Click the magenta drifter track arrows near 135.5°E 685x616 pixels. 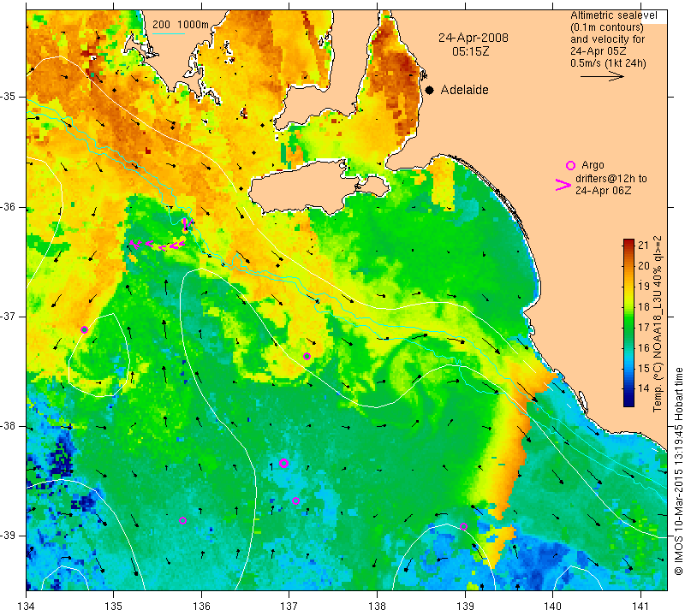click(159, 244)
